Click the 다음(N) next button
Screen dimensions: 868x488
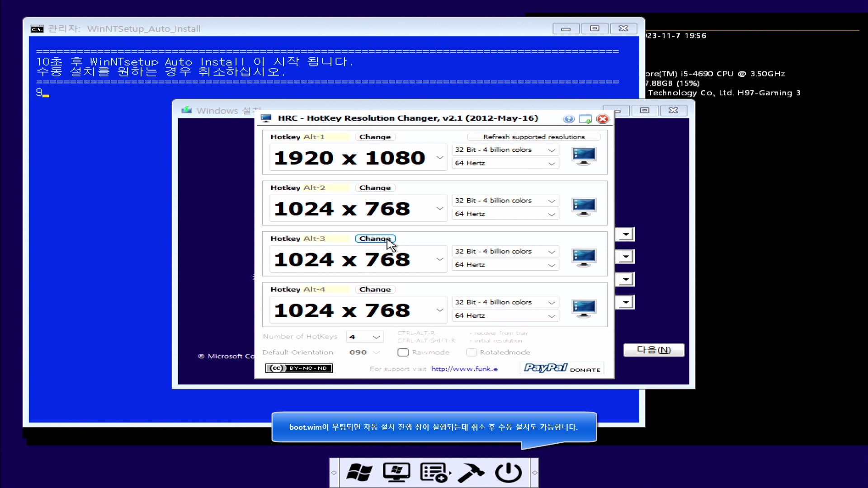[653, 350]
